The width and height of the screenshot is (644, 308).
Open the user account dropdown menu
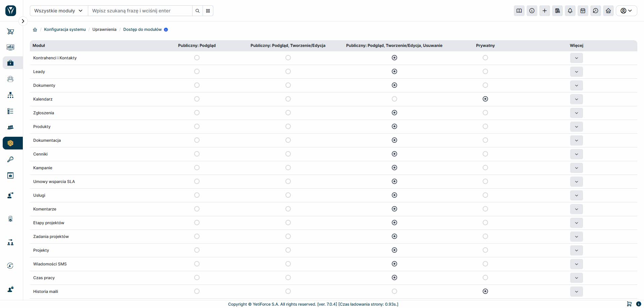click(x=626, y=11)
